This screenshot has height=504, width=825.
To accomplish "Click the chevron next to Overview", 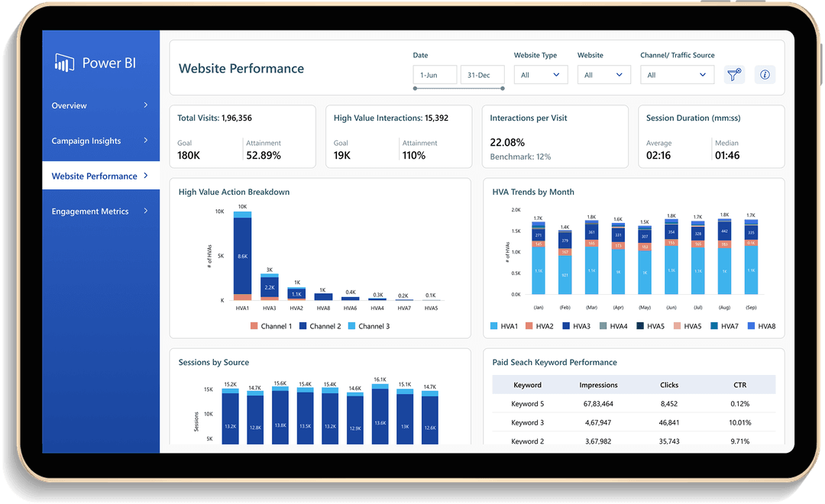I will tap(146, 105).
